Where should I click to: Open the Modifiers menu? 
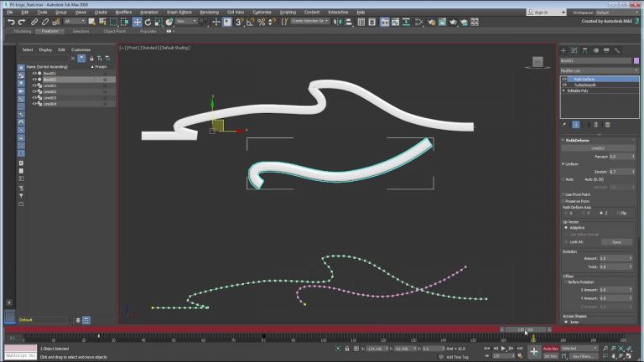coord(123,13)
